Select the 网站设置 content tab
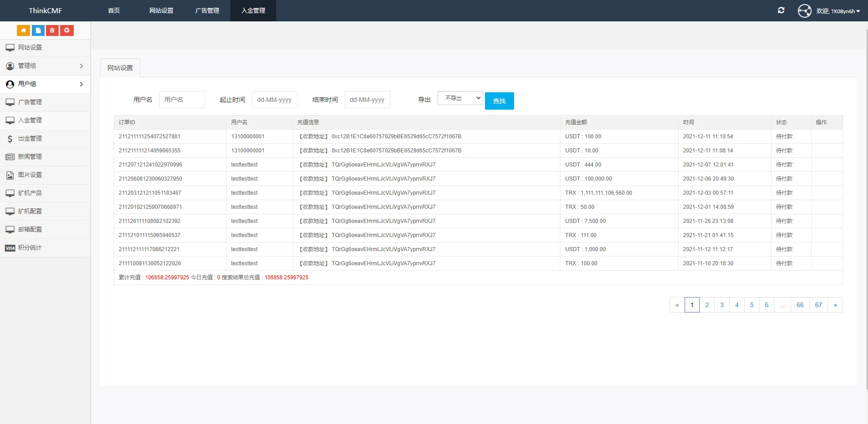 point(120,68)
